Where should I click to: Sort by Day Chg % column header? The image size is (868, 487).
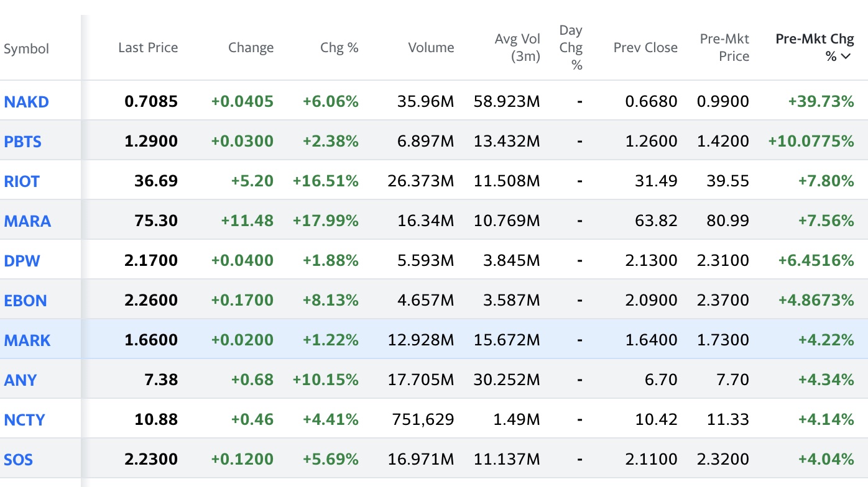(x=571, y=47)
